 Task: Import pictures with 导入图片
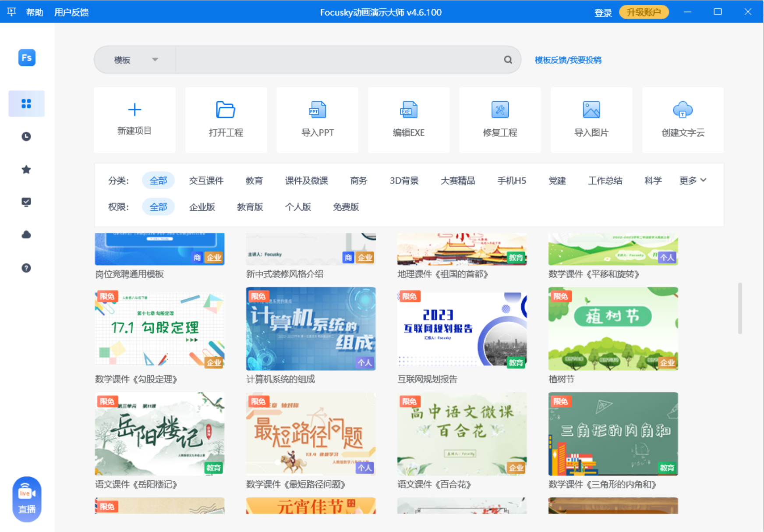[591, 120]
